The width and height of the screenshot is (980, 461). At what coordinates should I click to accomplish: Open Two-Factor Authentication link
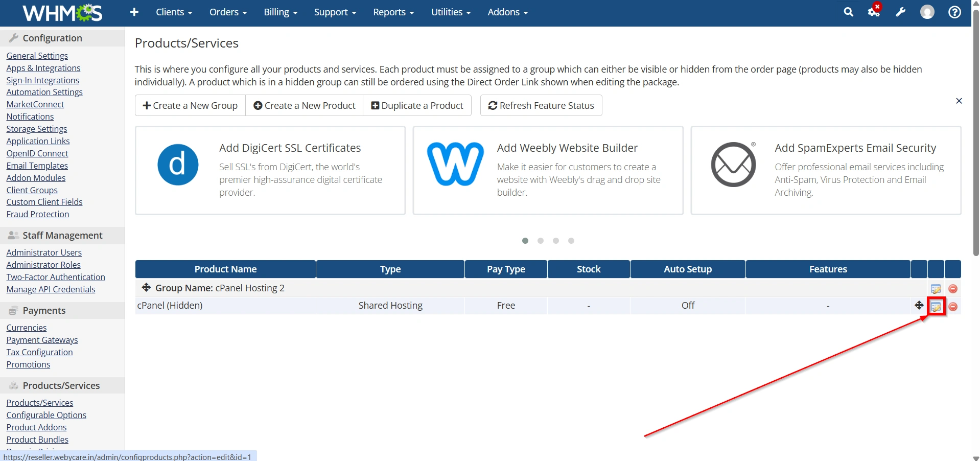pyautogui.click(x=56, y=277)
